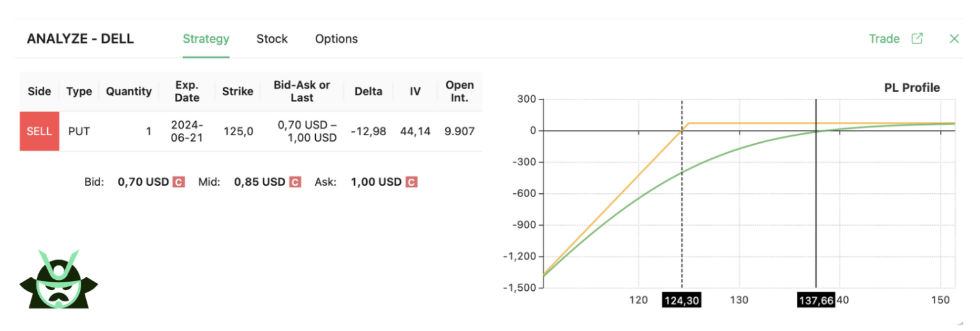
Task: Click the C badge next to Ask price
Action: click(x=412, y=182)
